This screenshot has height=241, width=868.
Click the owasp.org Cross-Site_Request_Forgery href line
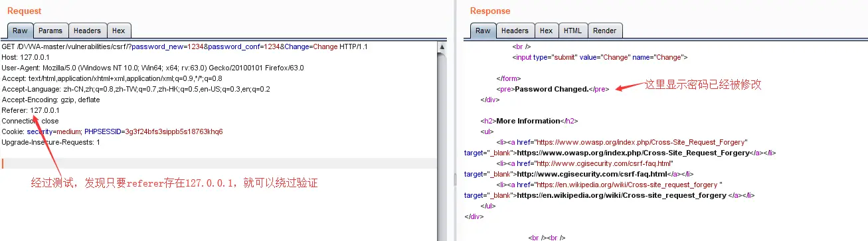tap(622, 142)
